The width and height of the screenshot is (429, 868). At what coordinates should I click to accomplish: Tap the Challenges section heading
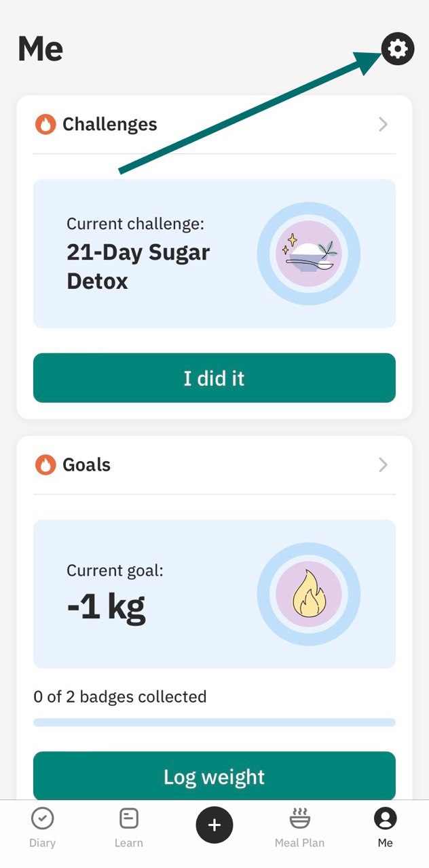click(x=110, y=124)
